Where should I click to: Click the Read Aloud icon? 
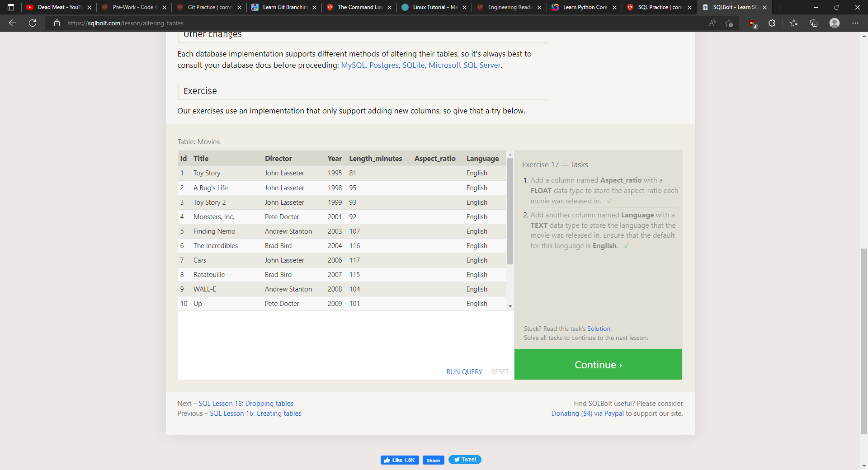712,23
